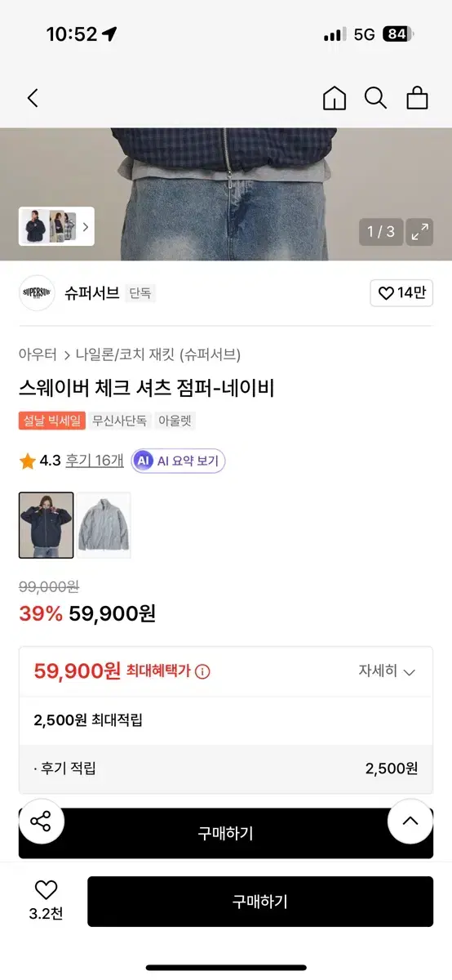Go back using the left arrow icon
The height and width of the screenshot is (980, 452).
tap(33, 99)
